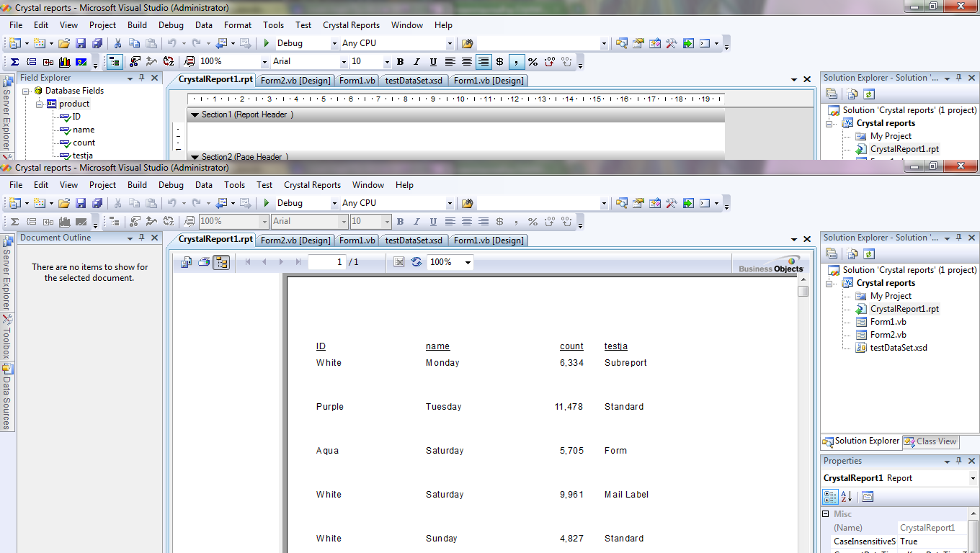Image resolution: width=980 pixels, height=553 pixels.
Task: Select Form1.vb in lower Solution Explorer
Action: coord(888,322)
